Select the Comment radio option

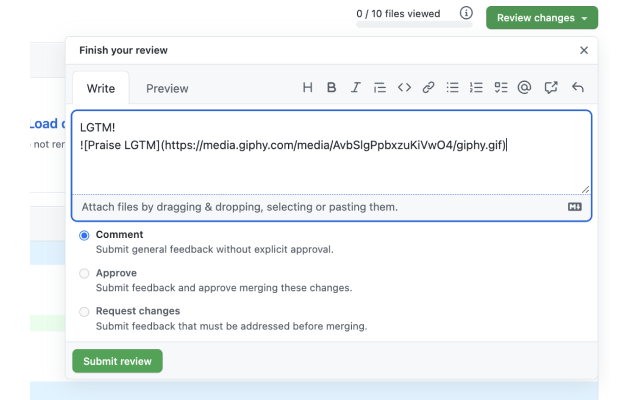(84, 235)
